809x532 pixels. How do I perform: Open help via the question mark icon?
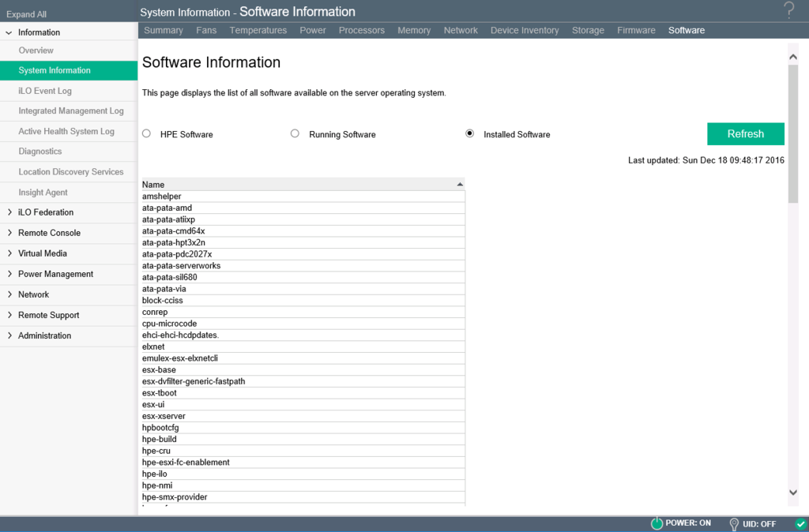(x=788, y=11)
